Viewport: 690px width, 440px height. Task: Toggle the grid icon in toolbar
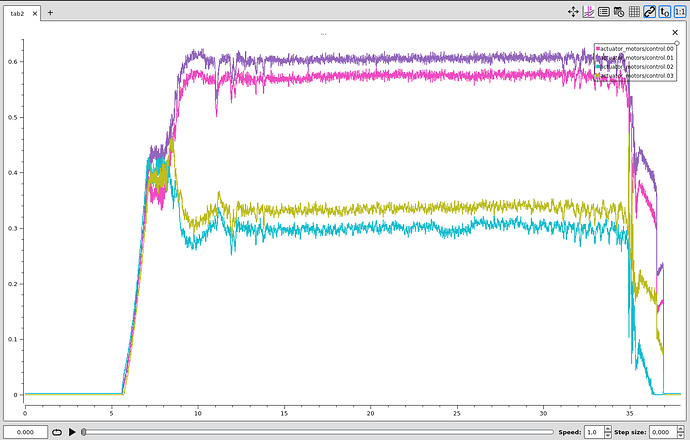(x=634, y=12)
